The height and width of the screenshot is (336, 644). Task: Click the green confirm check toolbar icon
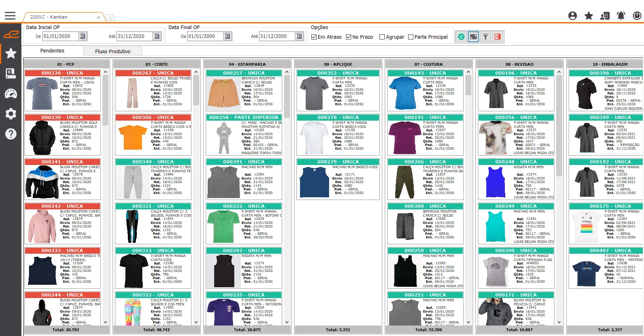tap(461, 37)
